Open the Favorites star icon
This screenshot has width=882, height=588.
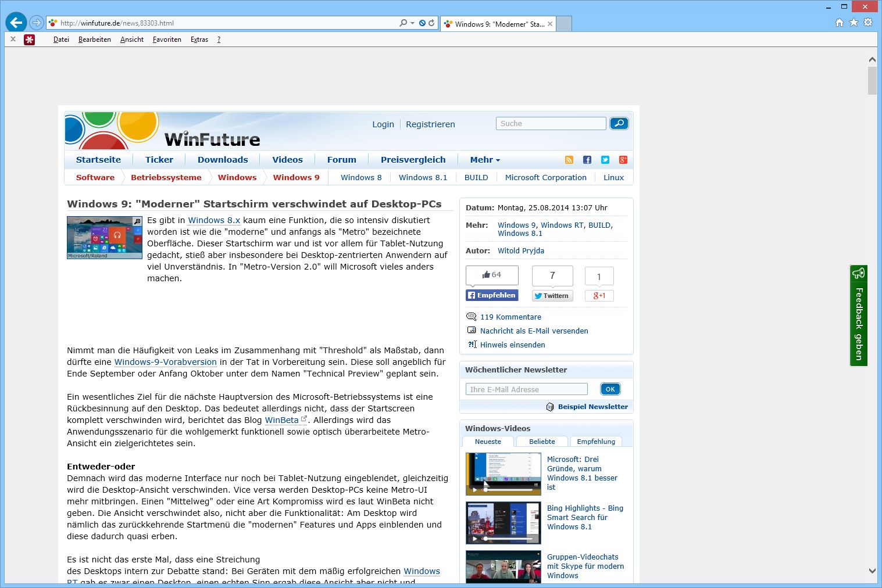tap(854, 22)
